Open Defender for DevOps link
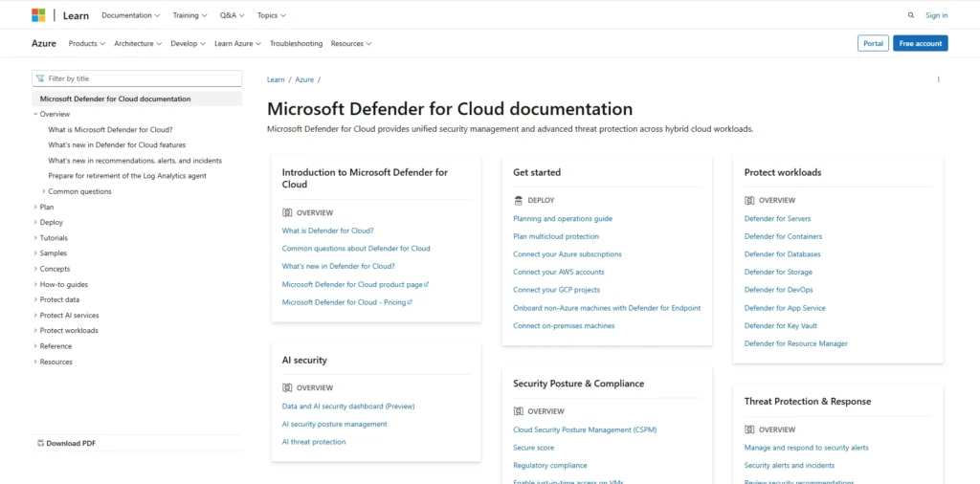The height and width of the screenshot is (484, 980). click(x=779, y=290)
